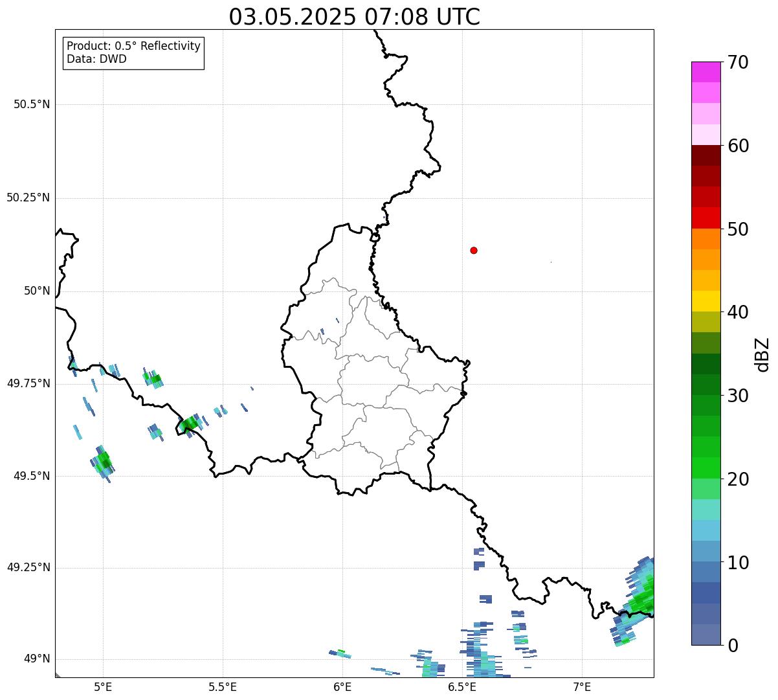Click the 6°E longitude label

coord(342,686)
